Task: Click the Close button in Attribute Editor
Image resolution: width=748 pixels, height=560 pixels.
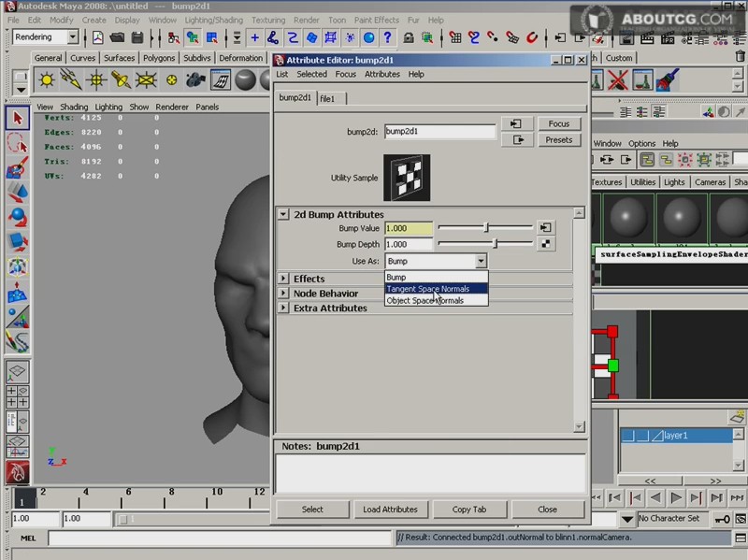Action: (x=548, y=510)
